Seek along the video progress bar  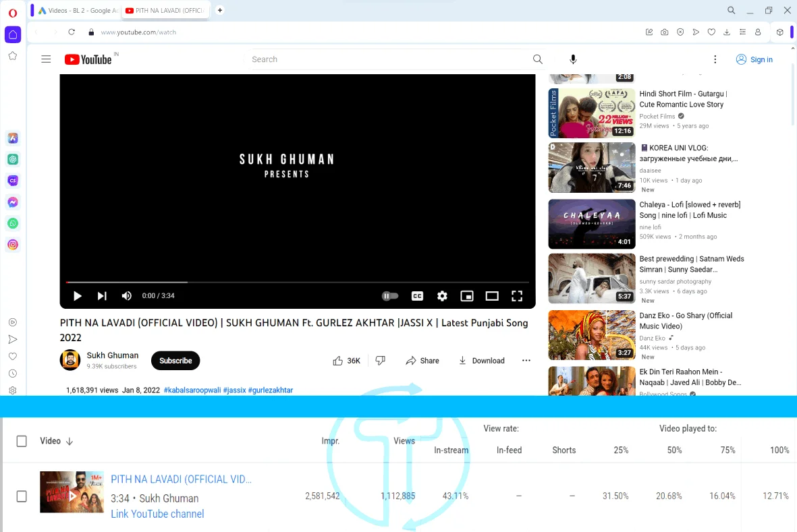pyautogui.click(x=298, y=282)
